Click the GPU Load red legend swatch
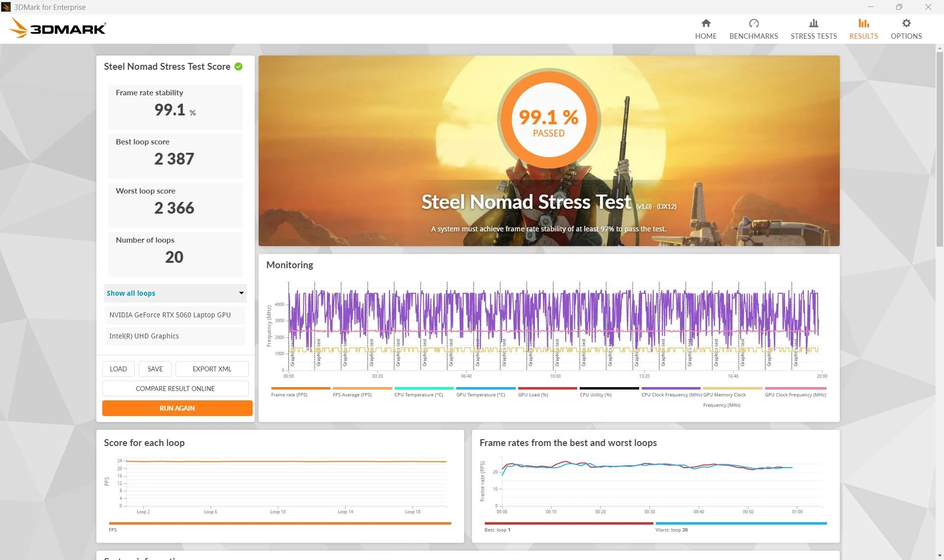This screenshot has width=944, height=560. (x=547, y=388)
